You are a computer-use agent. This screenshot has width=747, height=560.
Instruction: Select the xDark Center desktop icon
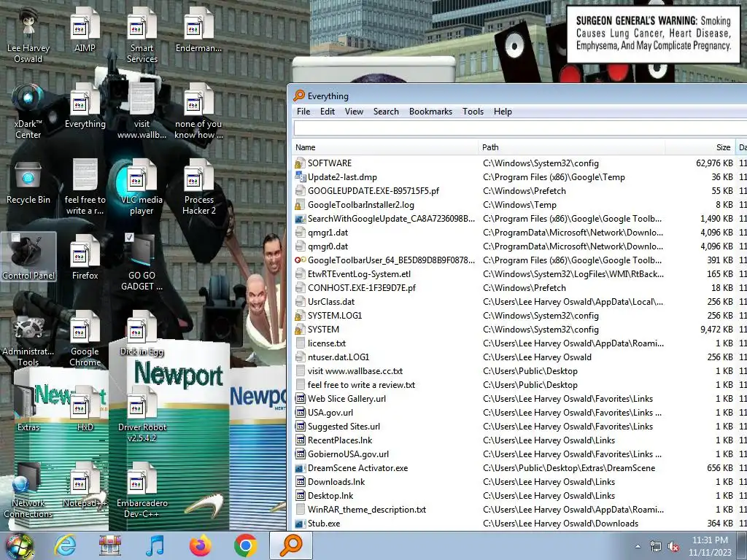[28, 112]
